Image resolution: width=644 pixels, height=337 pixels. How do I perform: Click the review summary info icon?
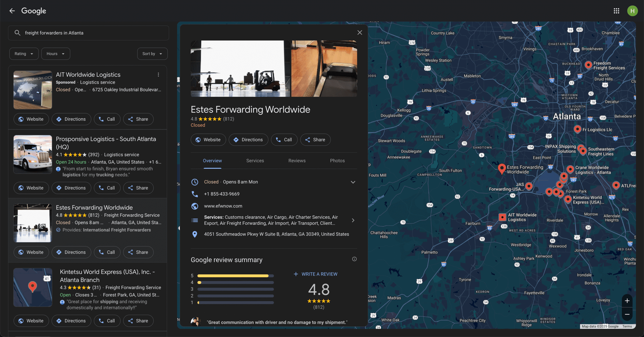(x=354, y=259)
